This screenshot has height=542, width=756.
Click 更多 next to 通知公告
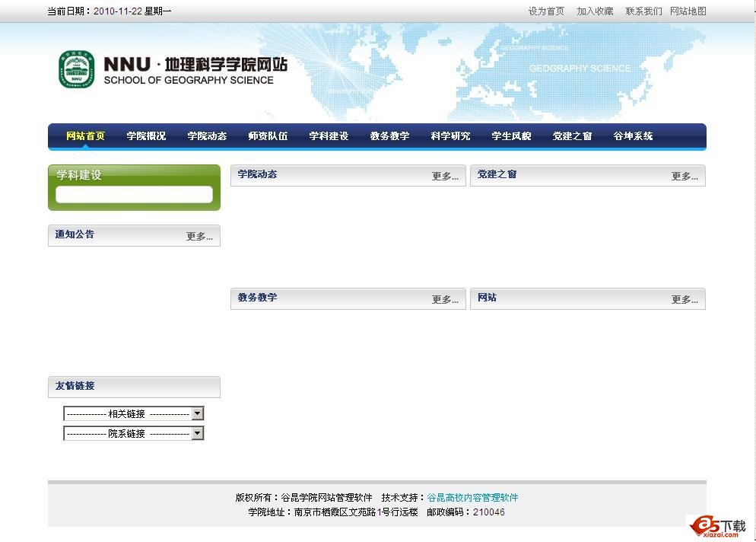(x=199, y=237)
